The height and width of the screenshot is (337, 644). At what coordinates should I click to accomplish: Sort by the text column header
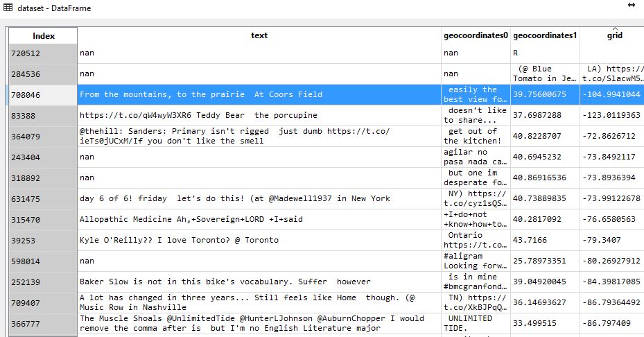(259, 35)
